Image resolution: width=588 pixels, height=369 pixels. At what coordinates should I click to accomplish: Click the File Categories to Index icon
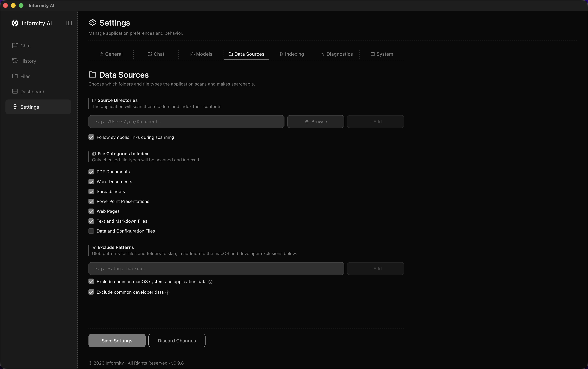pos(94,154)
